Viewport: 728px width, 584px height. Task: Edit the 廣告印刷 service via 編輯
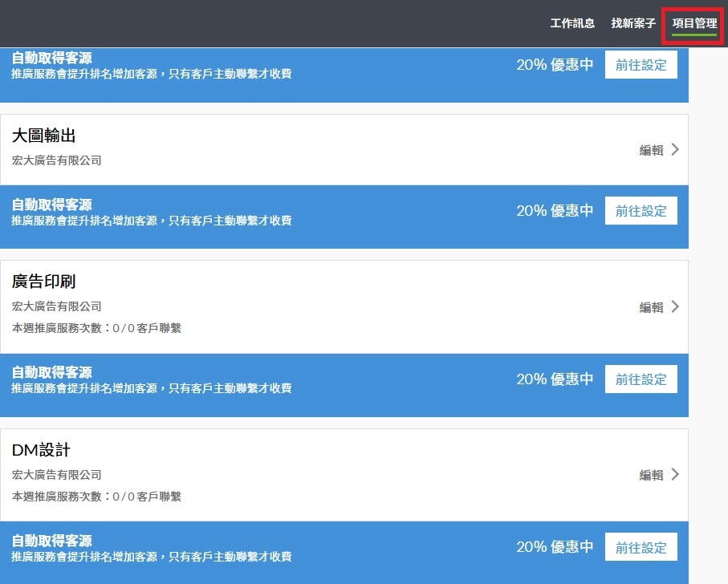pyautogui.click(x=652, y=307)
